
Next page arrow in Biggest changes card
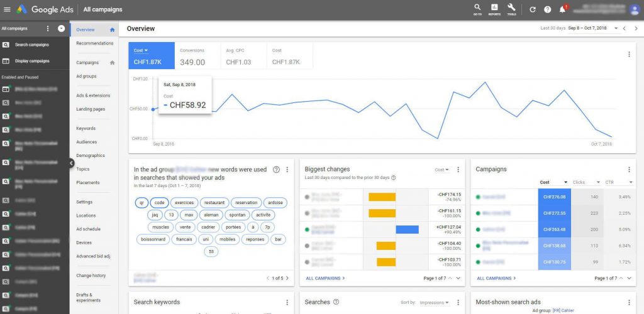pos(458,278)
